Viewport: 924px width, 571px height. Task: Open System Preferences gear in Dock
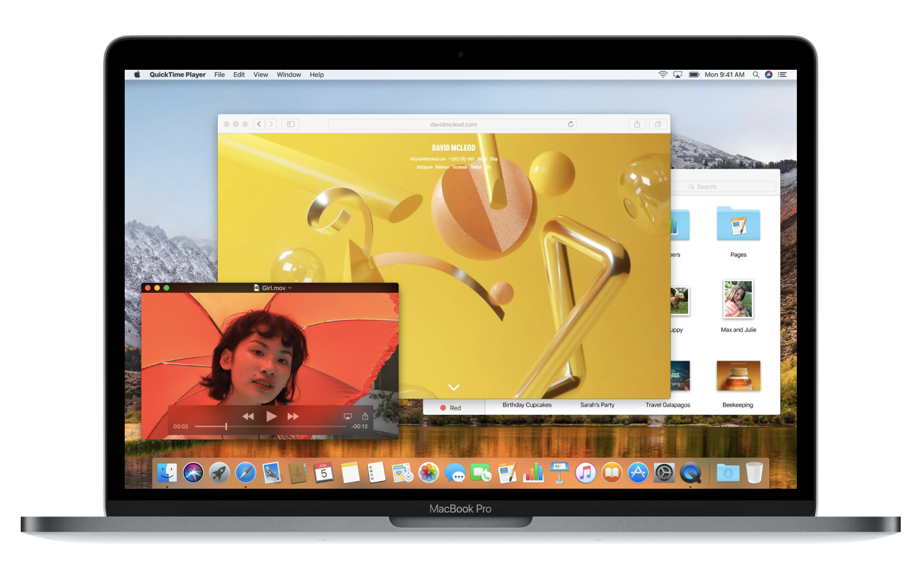pyautogui.click(x=664, y=473)
